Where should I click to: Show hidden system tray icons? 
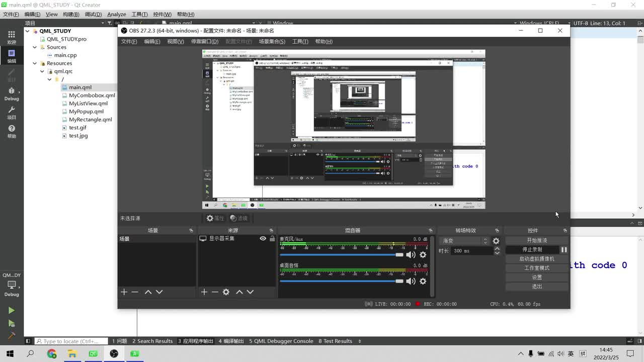coord(521,353)
